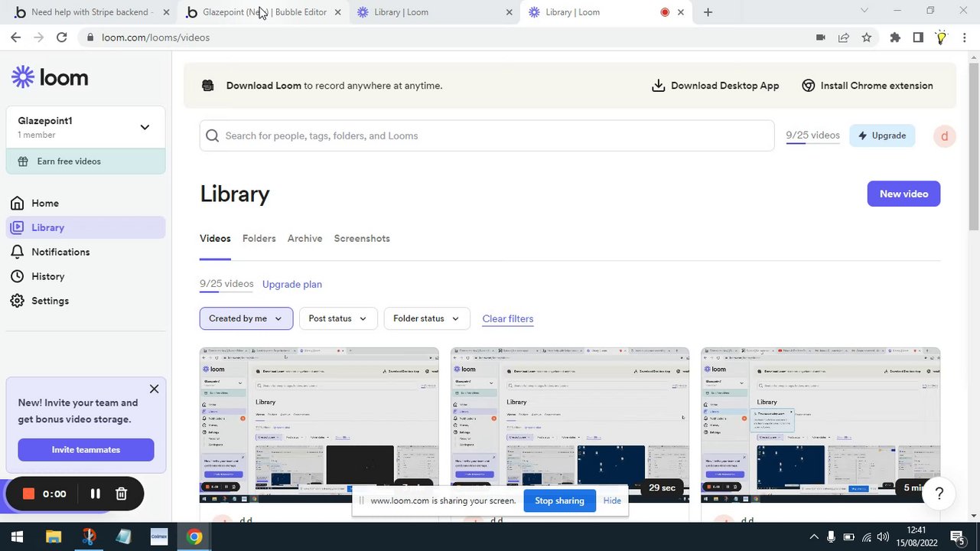Viewport: 980px width, 551px height.
Task: Open the first video thumbnail
Action: coord(319,425)
